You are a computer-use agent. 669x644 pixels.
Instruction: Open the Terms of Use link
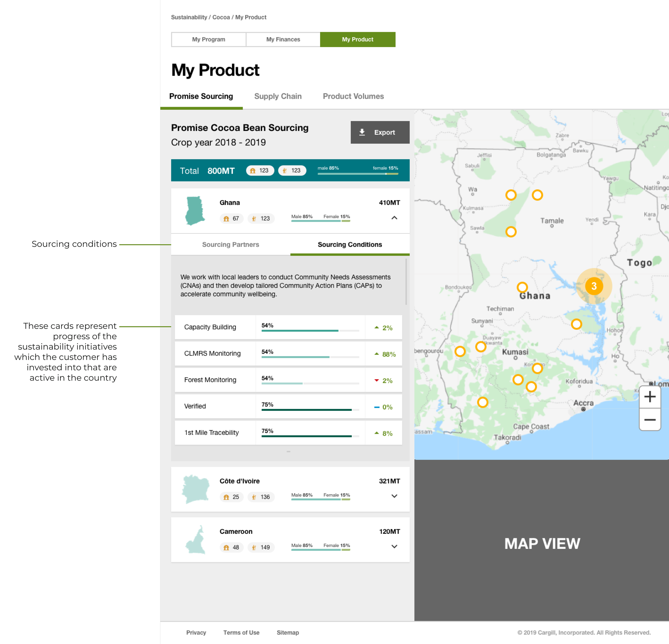(241, 632)
